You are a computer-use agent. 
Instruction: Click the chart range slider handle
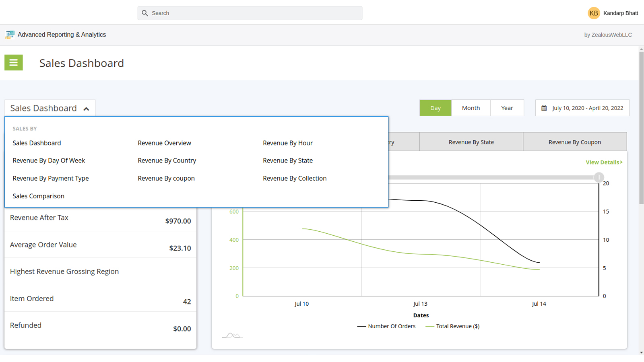click(x=599, y=177)
